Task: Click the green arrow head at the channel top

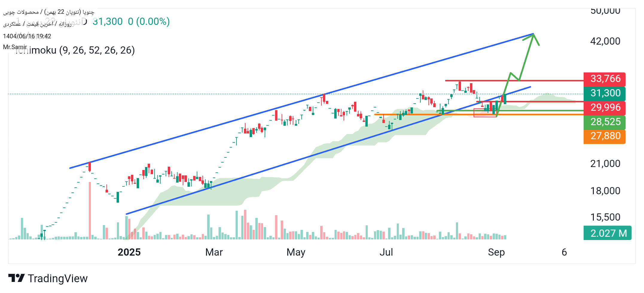Action: coord(533,37)
